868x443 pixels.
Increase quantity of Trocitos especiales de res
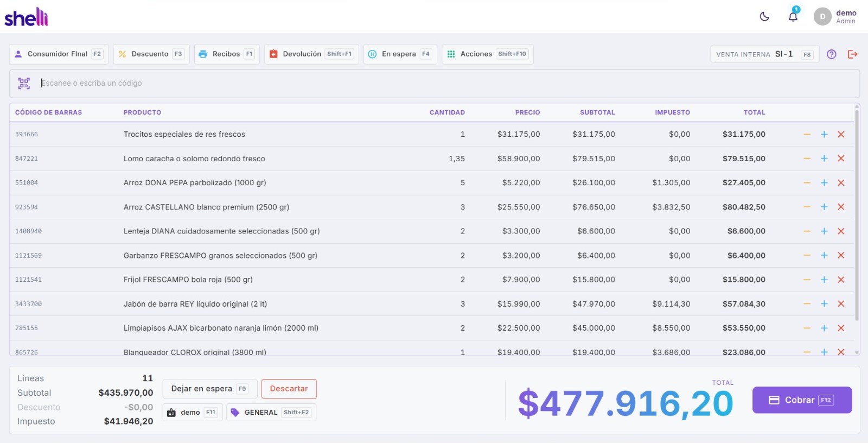tap(824, 134)
